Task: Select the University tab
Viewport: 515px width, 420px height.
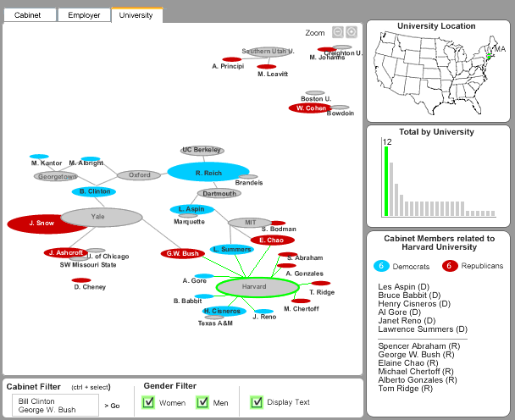Action: pos(137,15)
